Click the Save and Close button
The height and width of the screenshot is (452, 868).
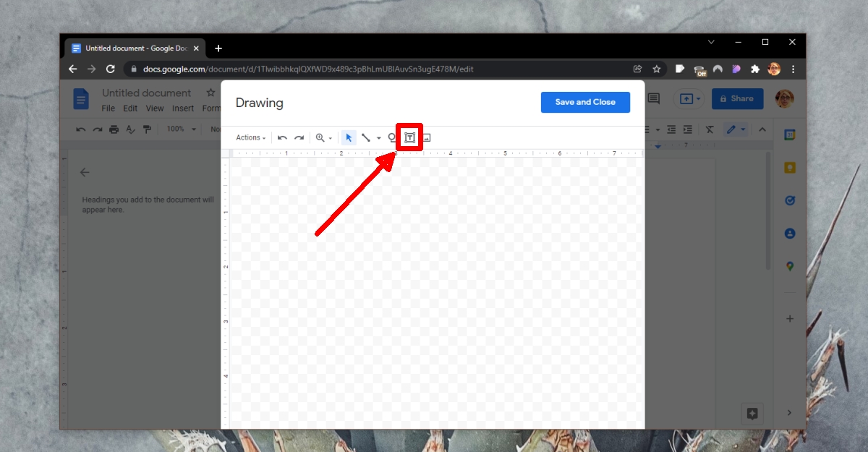tap(585, 102)
